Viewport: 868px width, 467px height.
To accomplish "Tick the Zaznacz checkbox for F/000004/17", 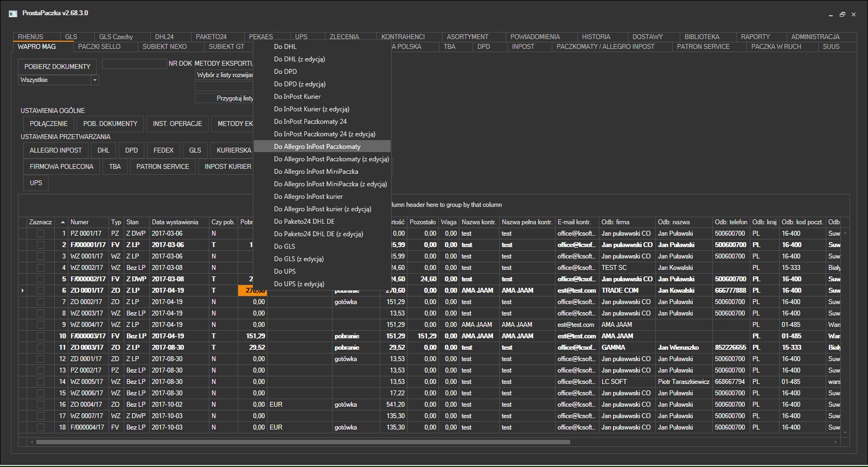I will click(40, 427).
